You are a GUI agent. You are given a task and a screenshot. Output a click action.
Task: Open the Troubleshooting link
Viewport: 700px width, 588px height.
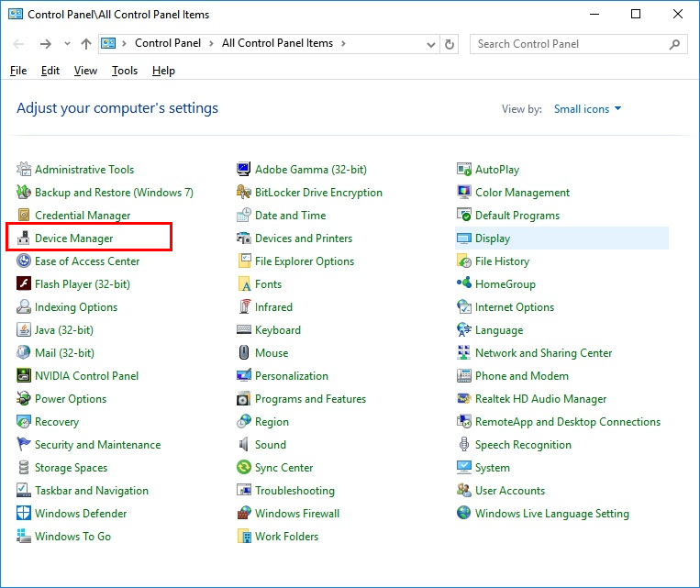click(x=294, y=491)
